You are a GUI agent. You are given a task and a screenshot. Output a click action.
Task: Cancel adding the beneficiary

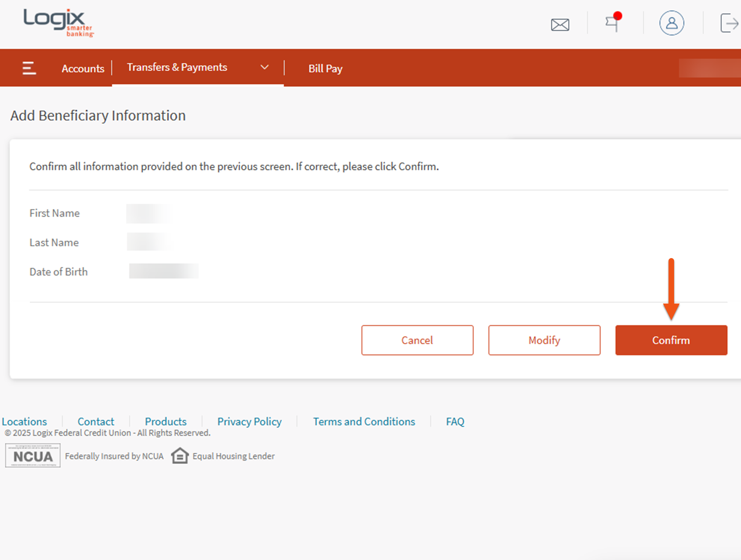[417, 340]
